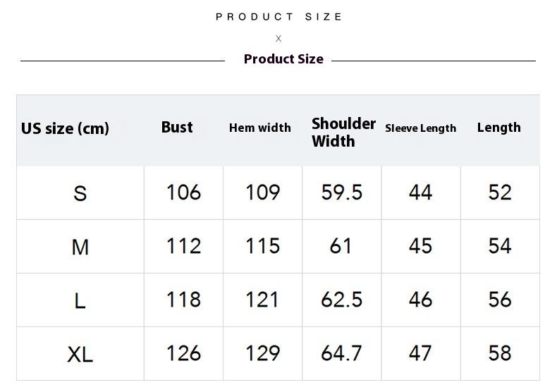Screen dimensions: 557x392
Task: Click the Bust column header
Action: click(x=177, y=127)
